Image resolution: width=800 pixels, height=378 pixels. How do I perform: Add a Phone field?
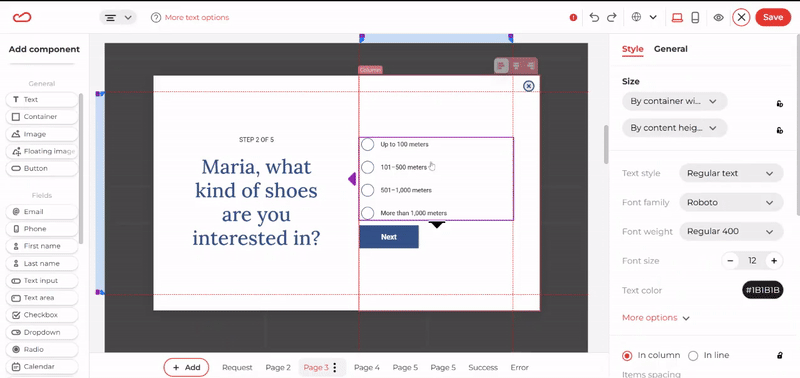click(42, 229)
